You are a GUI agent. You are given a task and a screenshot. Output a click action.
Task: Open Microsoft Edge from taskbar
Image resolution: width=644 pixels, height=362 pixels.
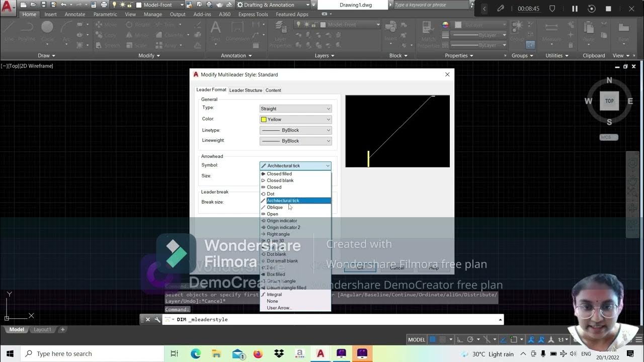tap(195, 353)
